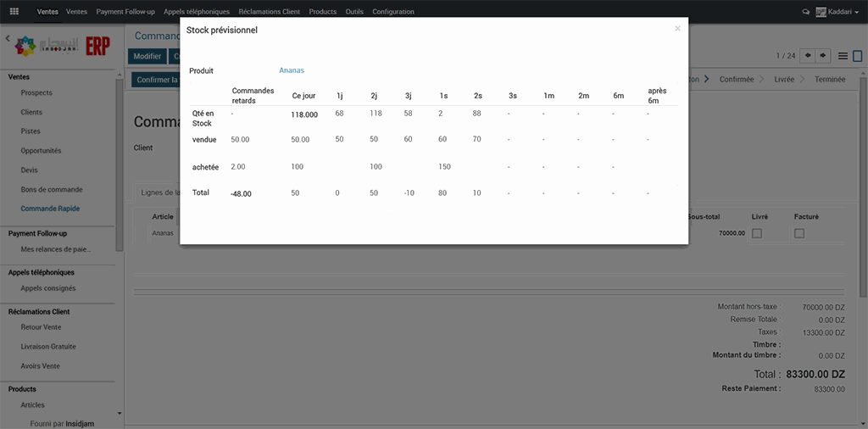Click the 1 / 24 pager counter
The image size is (868, 429).
[x=786, y=56]
